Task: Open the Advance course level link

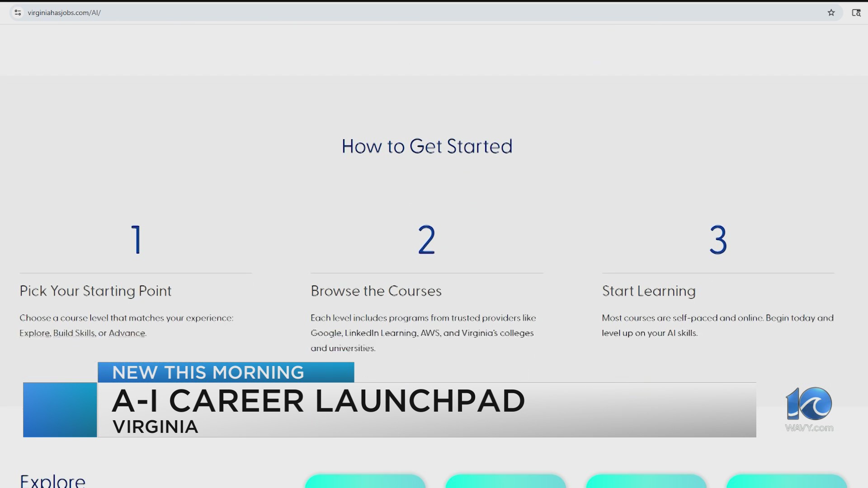Action: click(128, 333)
